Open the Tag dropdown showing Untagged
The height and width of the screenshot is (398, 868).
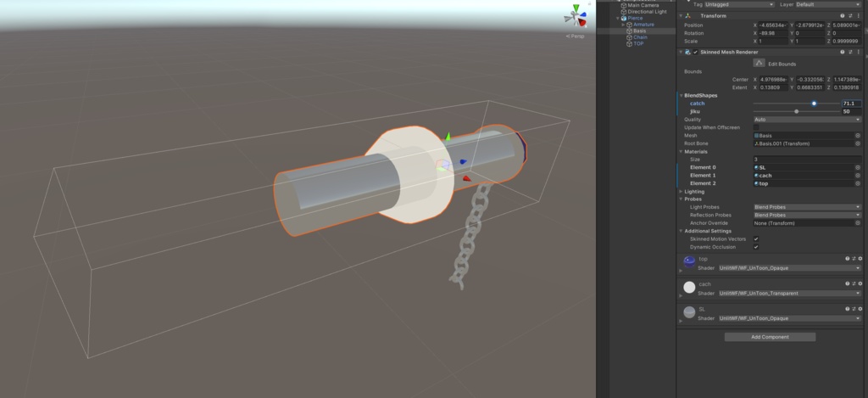739,4
